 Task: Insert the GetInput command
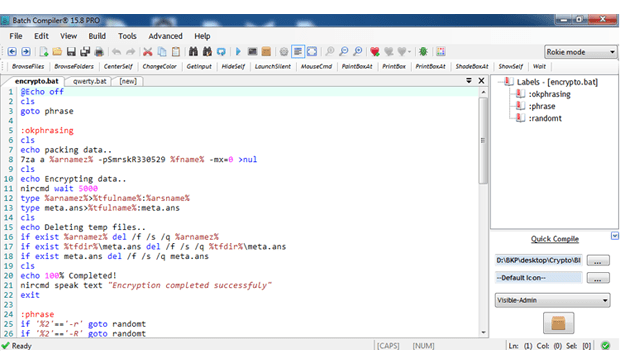pos(199,66)
